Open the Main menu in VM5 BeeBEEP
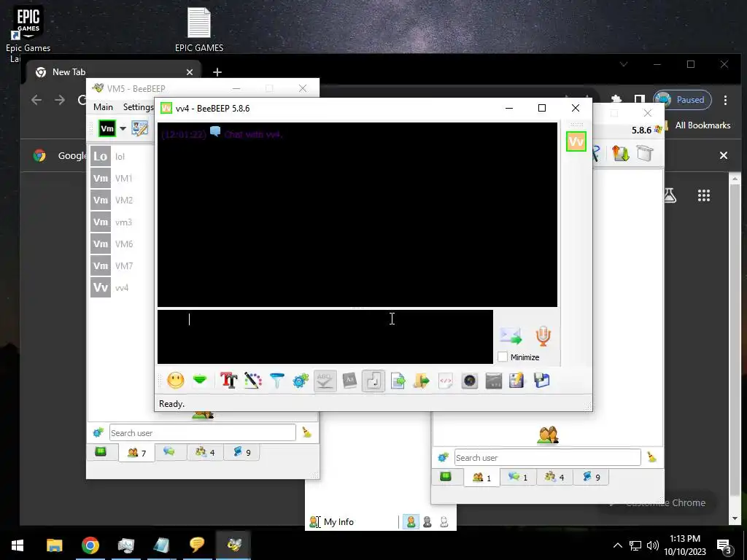747x560 pixels. pos(103,106)
